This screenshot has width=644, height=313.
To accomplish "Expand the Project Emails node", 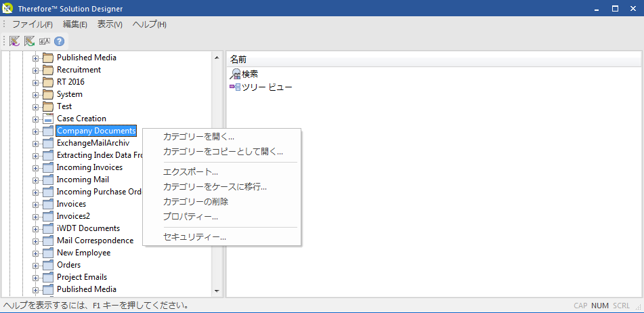I will point(35,278).
